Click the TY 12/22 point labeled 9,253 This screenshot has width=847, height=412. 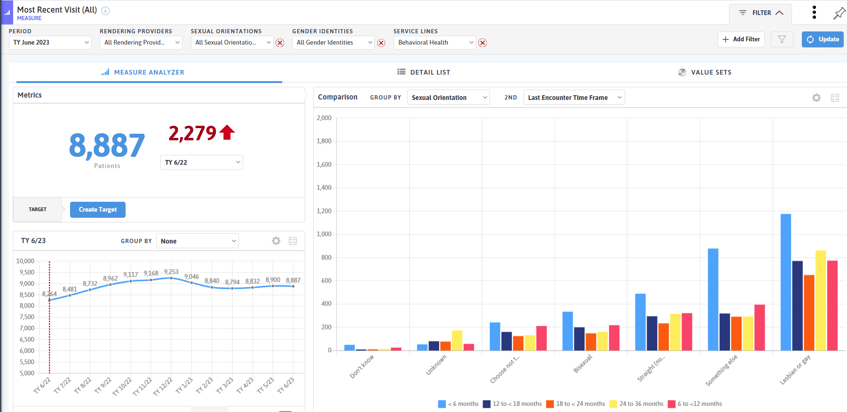pos(171,278)
